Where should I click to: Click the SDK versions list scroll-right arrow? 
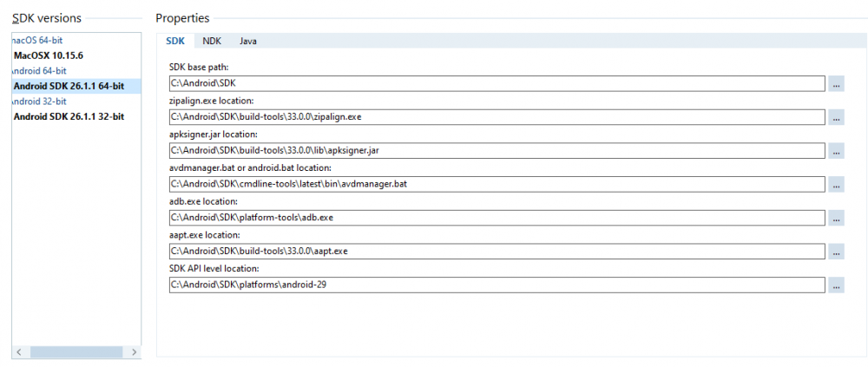coord(134,352)
